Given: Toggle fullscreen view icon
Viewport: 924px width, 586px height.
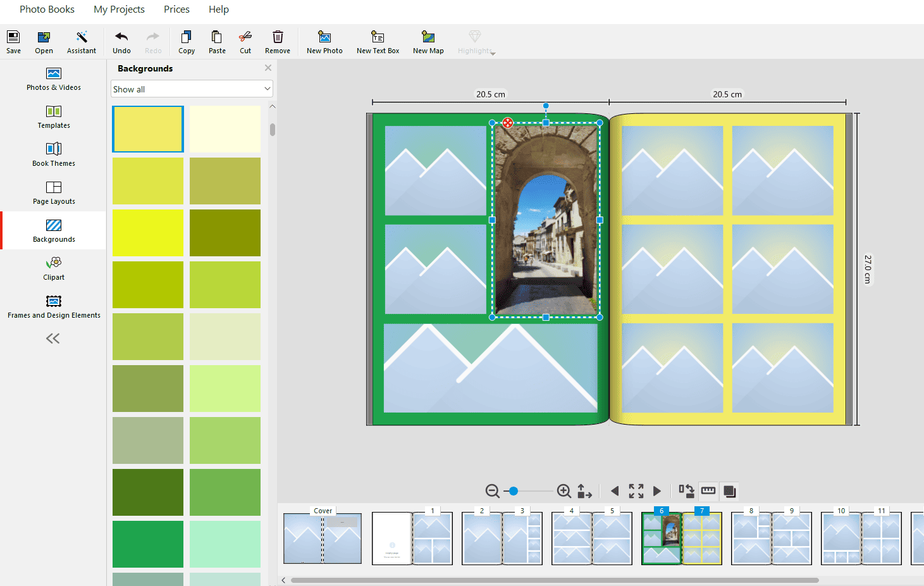Looking at the screenshot, I should pos(636,491).
